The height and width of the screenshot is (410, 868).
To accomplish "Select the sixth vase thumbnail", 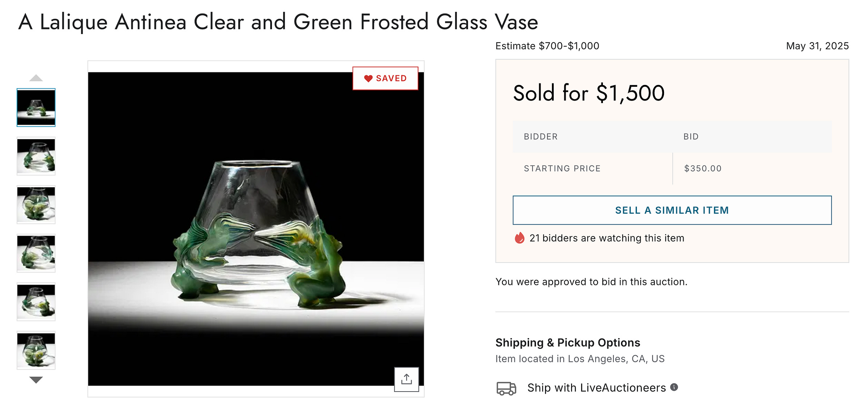I will [x=36, y=350].
